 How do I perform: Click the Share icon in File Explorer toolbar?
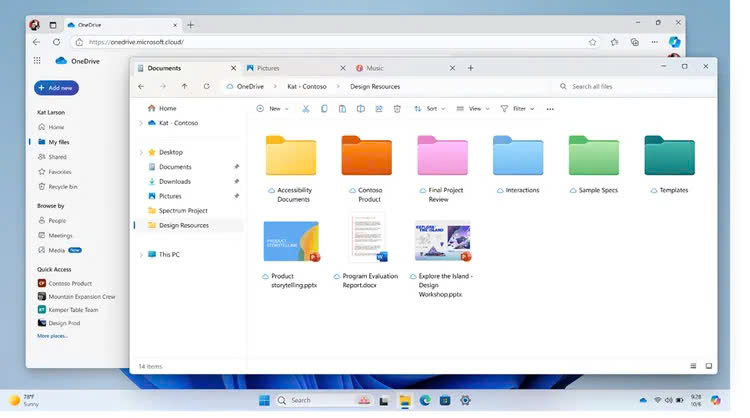[x=379, y=108]
